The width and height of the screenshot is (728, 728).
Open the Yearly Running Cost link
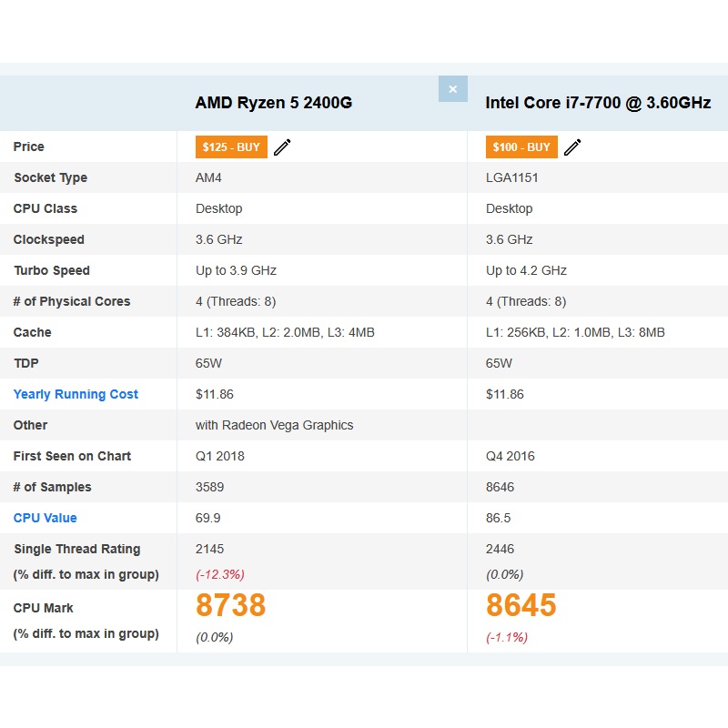pos(76,394)
